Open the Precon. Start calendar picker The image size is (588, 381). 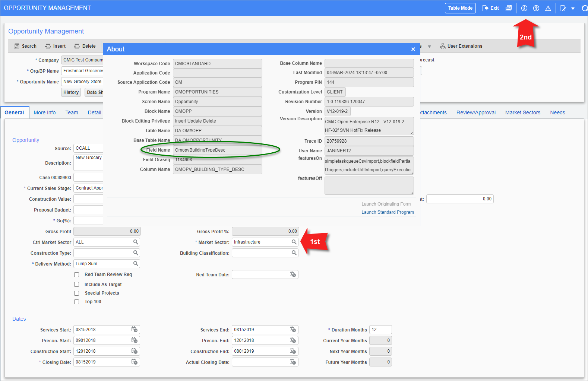pos(135,340)
